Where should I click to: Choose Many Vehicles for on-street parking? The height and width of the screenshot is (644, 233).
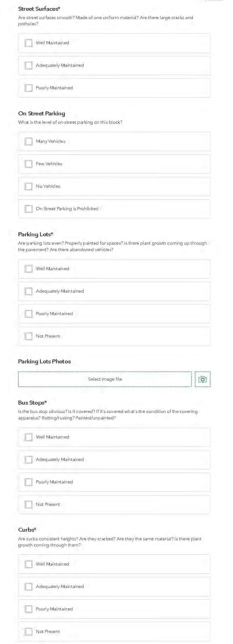point(29,141)
